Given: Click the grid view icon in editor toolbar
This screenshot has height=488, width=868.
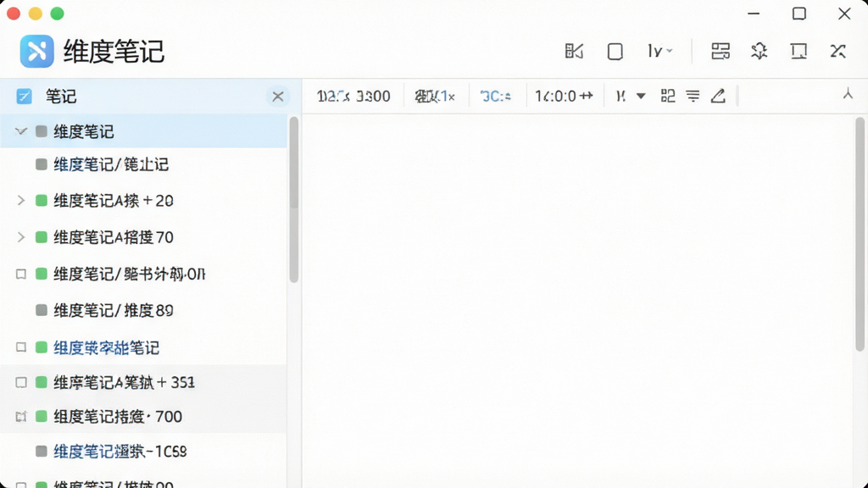Looking at the screenshot, I should point(668,97).
